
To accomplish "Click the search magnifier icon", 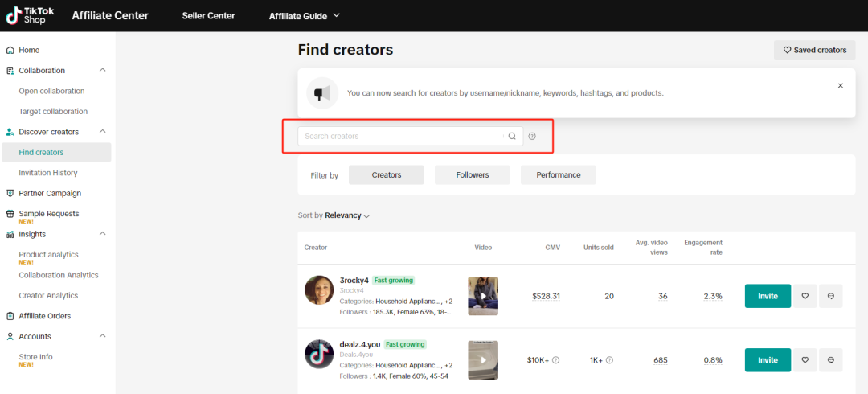I will 512,137.
